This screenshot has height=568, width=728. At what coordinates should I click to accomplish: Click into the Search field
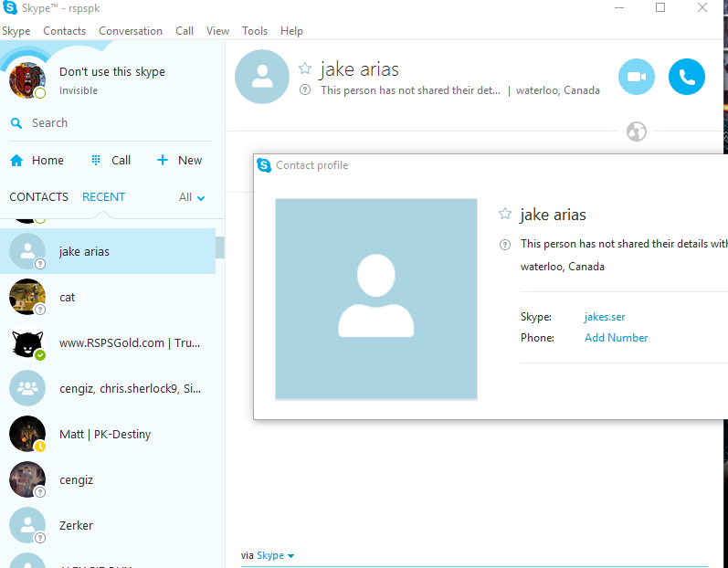coord(110,123)
